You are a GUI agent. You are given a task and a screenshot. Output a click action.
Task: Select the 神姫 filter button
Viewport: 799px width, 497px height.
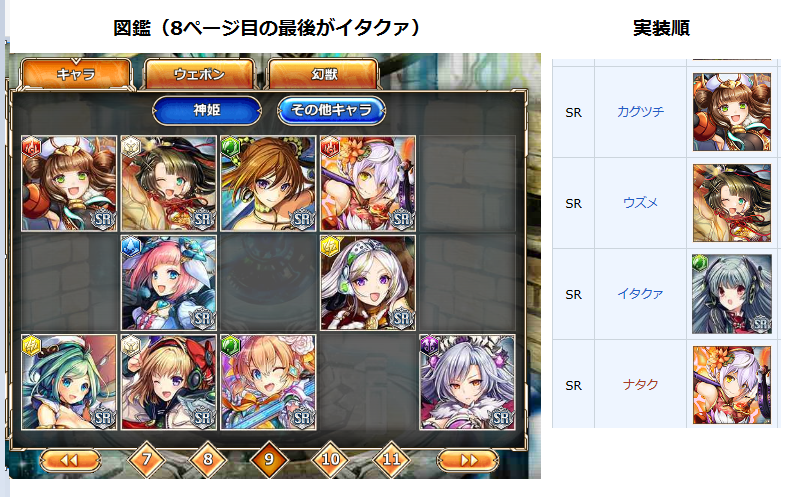click(x=207, y=110)
